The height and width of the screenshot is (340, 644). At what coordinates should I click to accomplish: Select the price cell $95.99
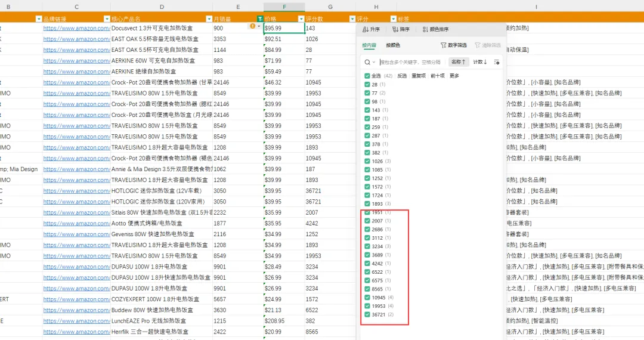point(284,28)
